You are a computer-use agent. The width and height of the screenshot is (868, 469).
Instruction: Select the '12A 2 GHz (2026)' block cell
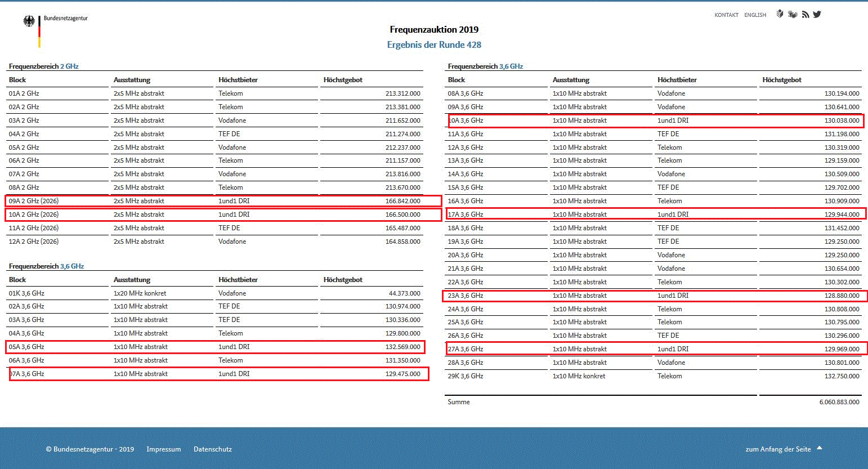coord(34,242)
